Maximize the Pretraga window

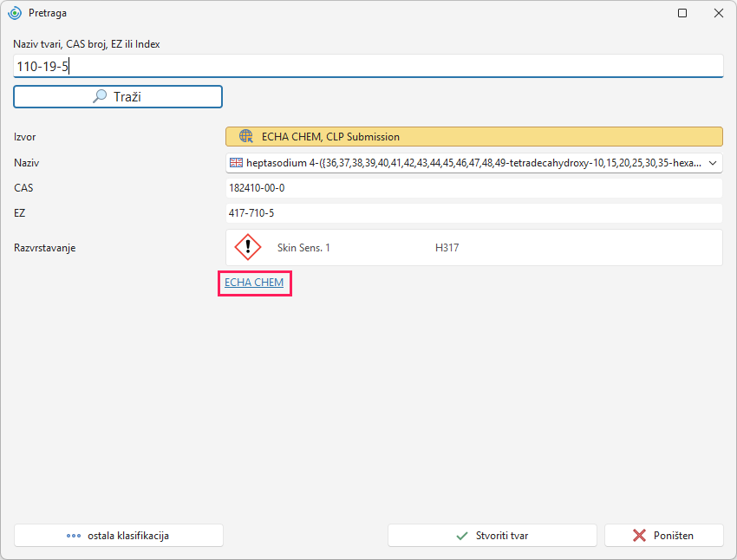682,13
